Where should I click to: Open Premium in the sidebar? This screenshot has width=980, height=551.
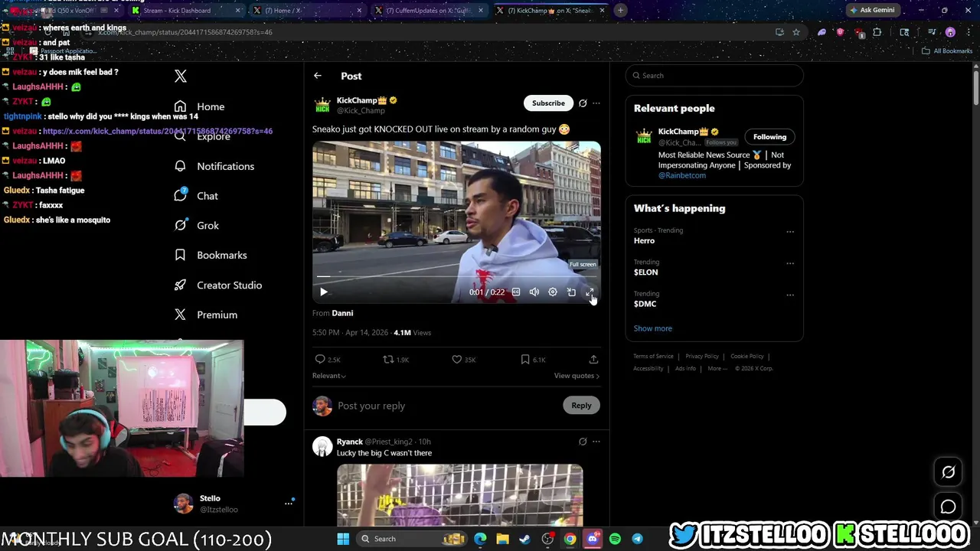pos(205,315)
